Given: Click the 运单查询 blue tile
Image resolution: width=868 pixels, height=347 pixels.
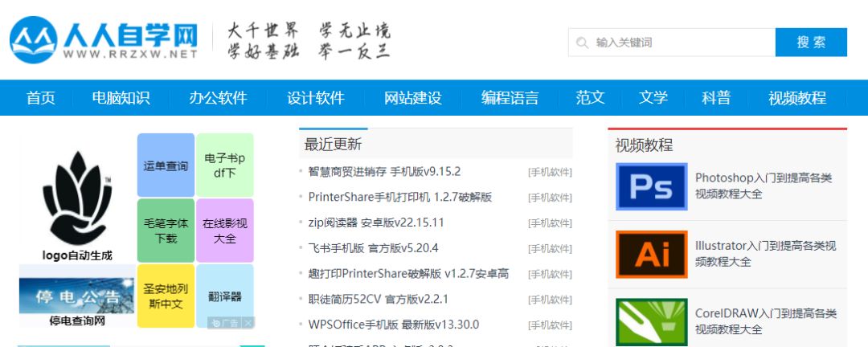Looking at the screenshot, I should coord(166,165).
